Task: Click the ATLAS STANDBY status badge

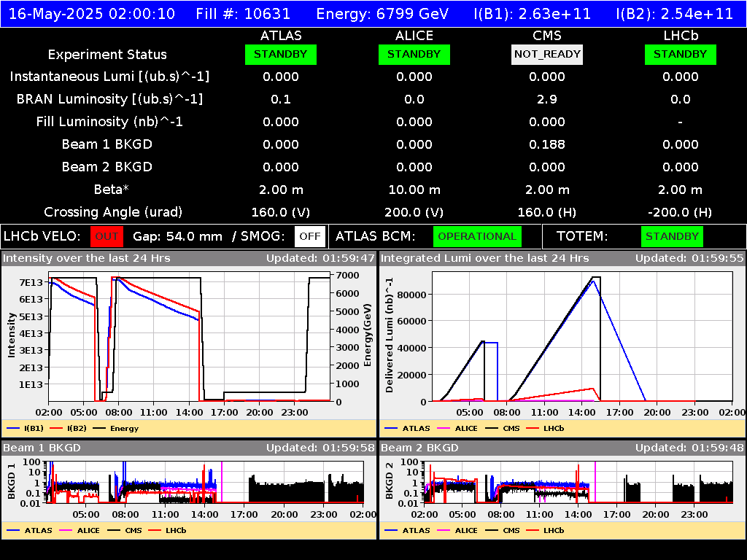Action: click(281, 54)
